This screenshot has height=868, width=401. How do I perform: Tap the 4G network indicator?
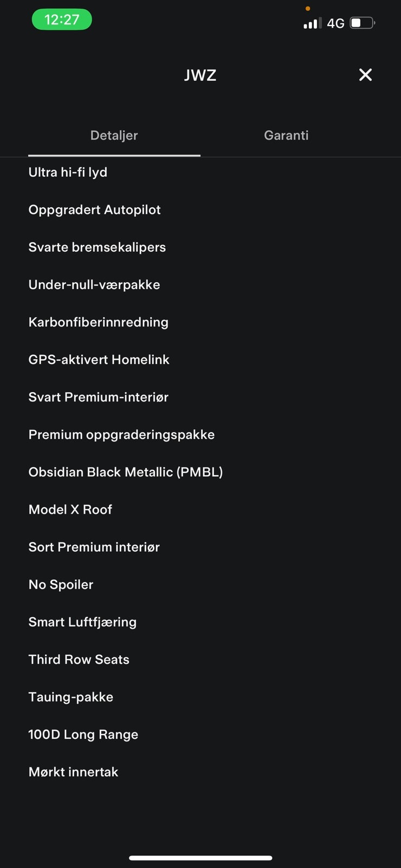click(336, 23)
